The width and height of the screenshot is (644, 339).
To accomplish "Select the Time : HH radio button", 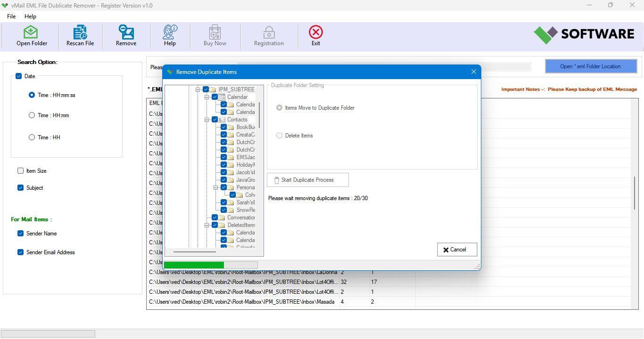I will 32,137.
